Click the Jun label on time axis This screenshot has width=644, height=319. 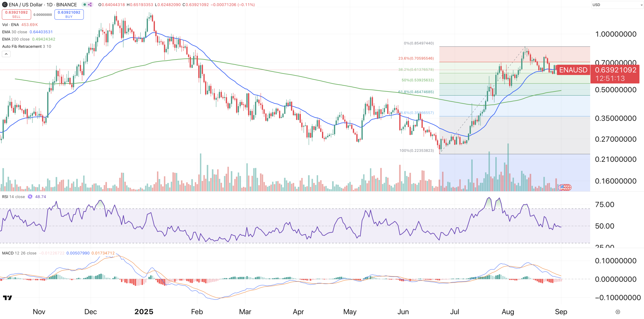click(403, 312)
